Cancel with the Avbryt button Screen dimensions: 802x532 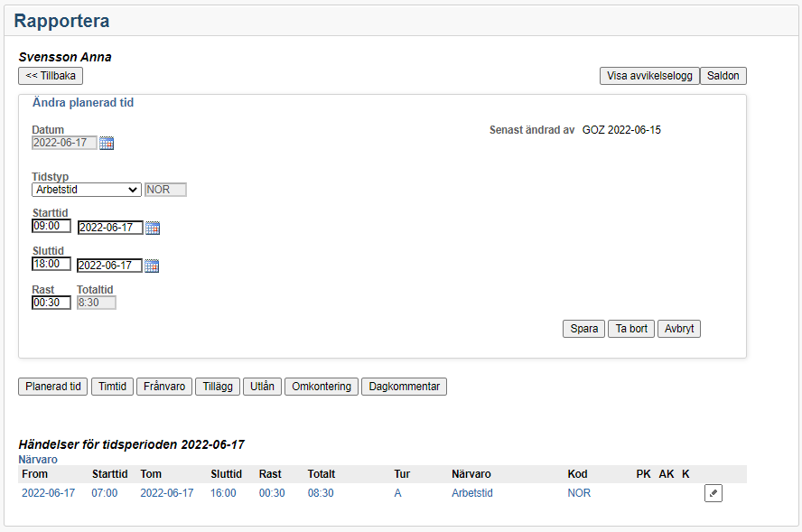tap(679, 329)
